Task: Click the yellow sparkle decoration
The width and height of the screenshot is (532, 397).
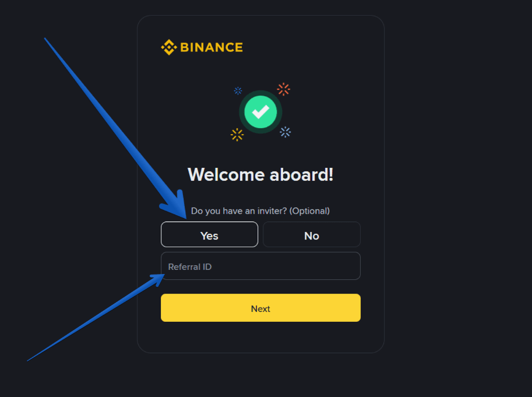Action: point(237,135)
